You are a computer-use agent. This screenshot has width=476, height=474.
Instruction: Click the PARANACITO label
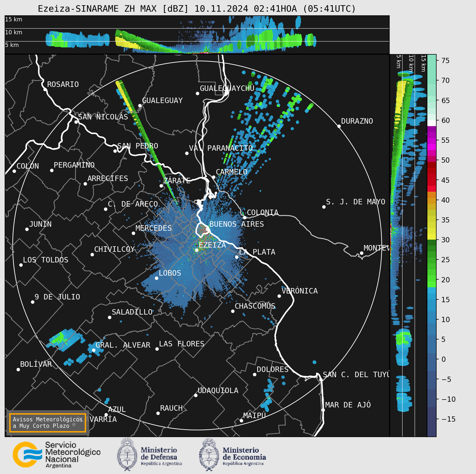coord(230,148)
